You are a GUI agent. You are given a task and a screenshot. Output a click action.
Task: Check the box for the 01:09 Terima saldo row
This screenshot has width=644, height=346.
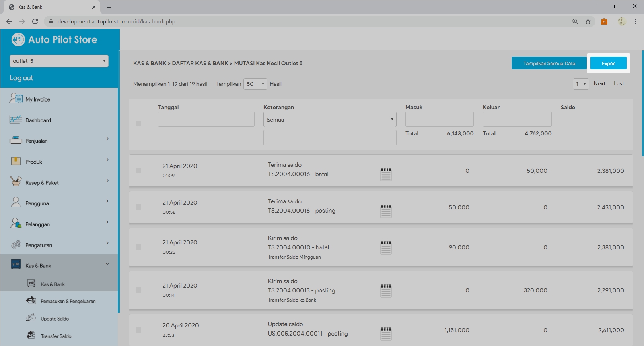click(x=138, y=170)
